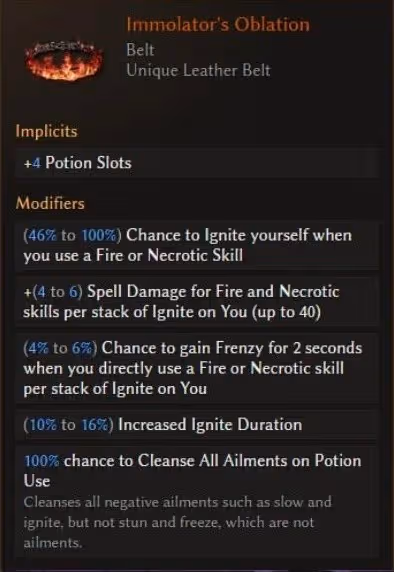Click the 100% cleanse chance value

click(x=41, y=461)
